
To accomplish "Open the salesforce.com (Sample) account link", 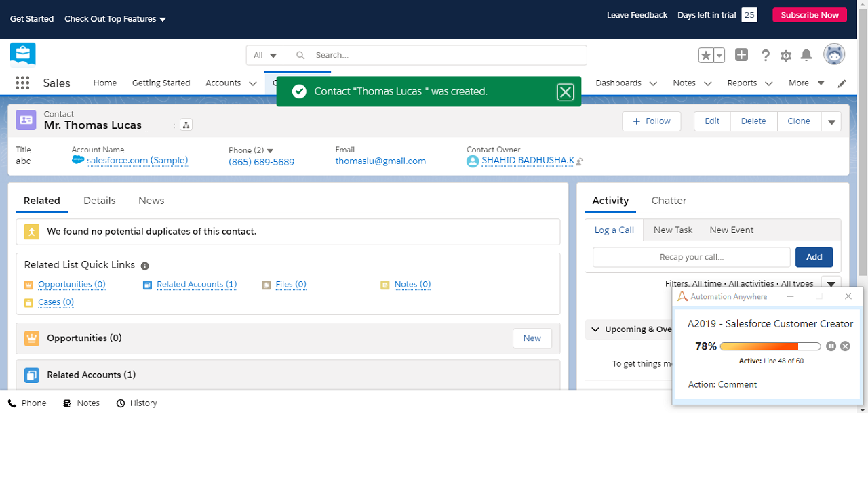I will (x=137, y=161).
